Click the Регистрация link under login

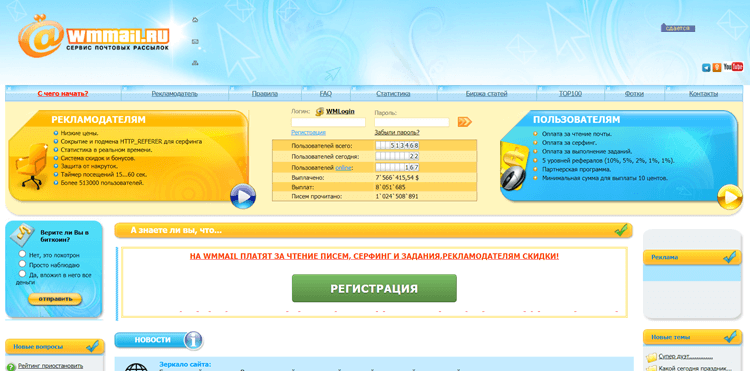[309, 132]
